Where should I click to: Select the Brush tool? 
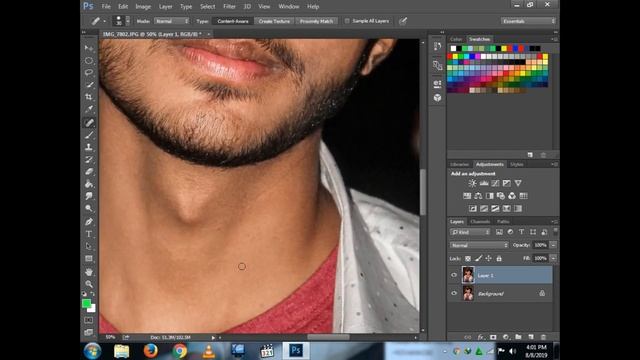(89, 135)
